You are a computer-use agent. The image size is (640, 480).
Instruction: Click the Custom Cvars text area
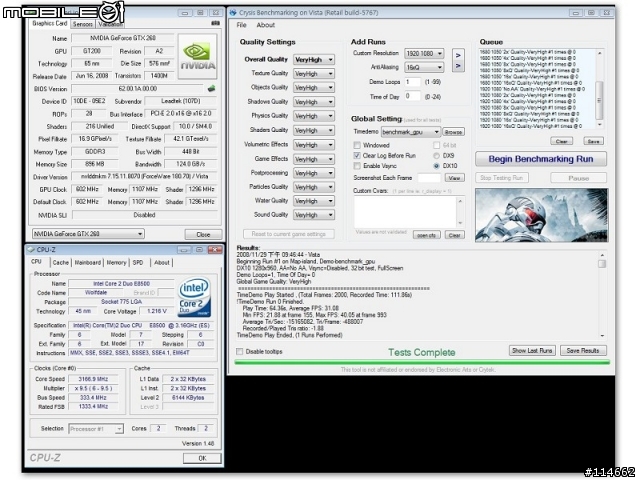(405, 212)
